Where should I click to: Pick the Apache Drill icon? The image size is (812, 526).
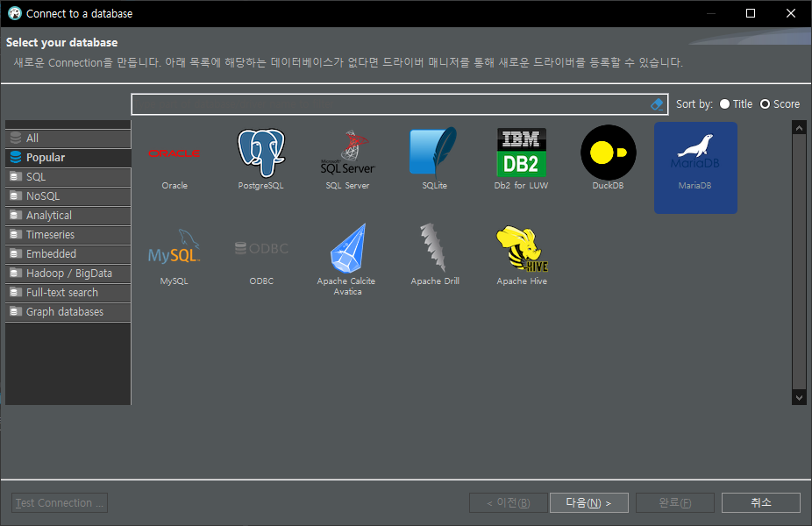[434, 247]
